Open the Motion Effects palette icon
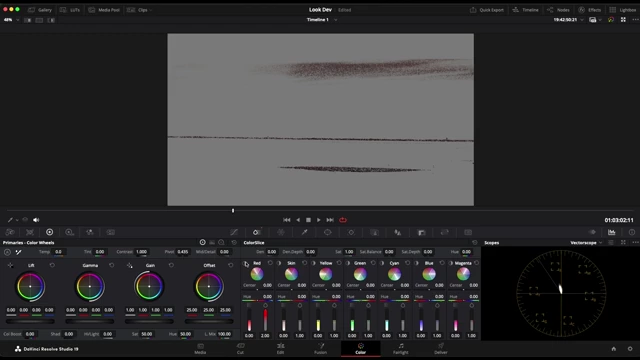640x360 pixels. [x=111, y=232]
